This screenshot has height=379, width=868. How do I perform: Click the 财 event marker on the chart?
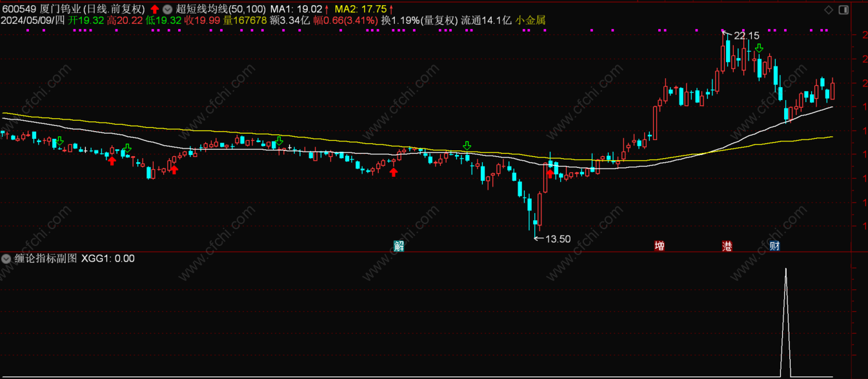pyautogui.click(x=774, y=246)
